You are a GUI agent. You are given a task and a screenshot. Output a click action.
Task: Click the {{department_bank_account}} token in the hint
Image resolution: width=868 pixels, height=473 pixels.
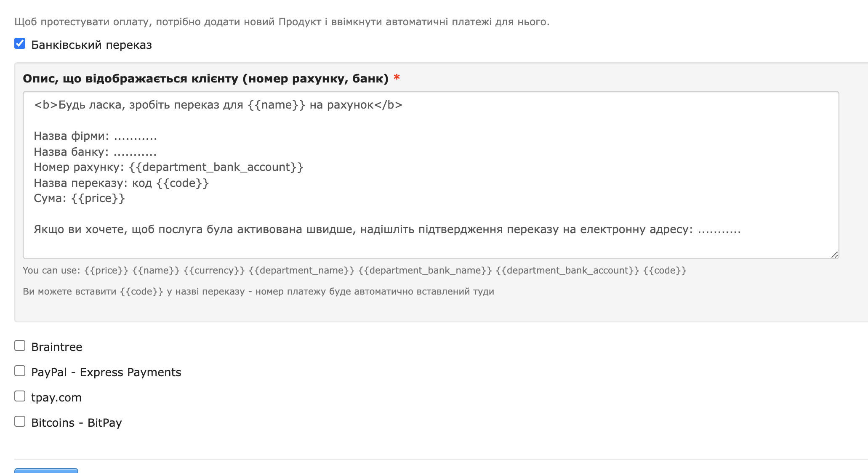pyautogui.click(x=566, y=270)
